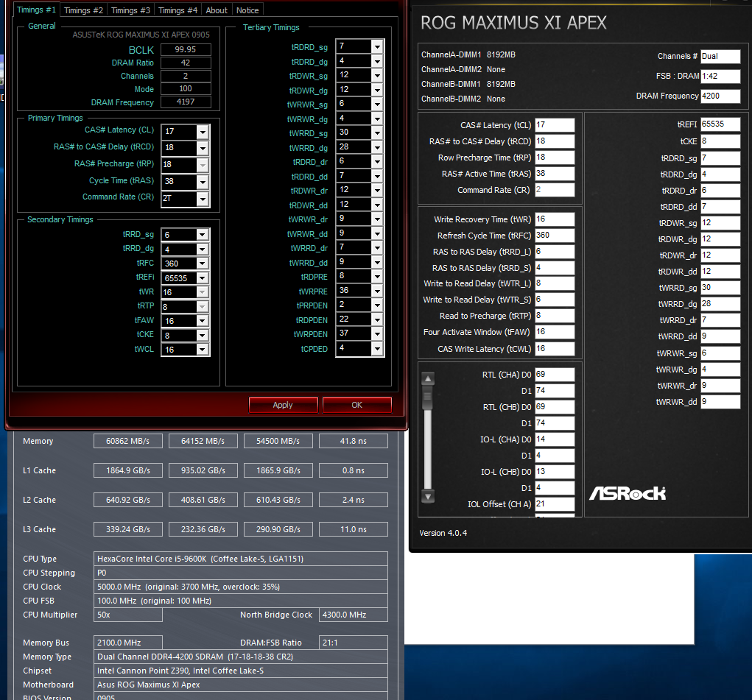
Task: Click the CAS# Latency (tCL) field in ASRock window
Action: tap(555, 124)
